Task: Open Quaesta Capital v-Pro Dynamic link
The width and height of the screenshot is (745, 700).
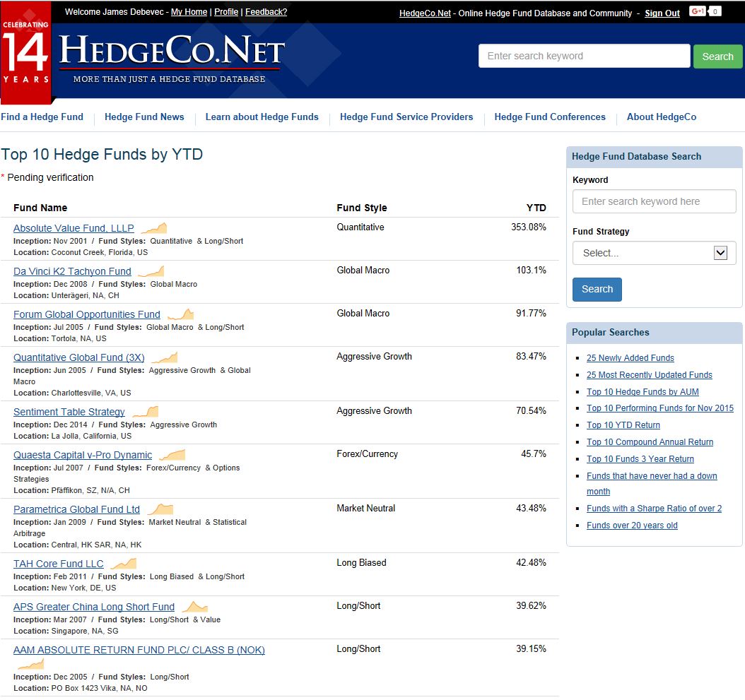Action: tap(83, 455)
